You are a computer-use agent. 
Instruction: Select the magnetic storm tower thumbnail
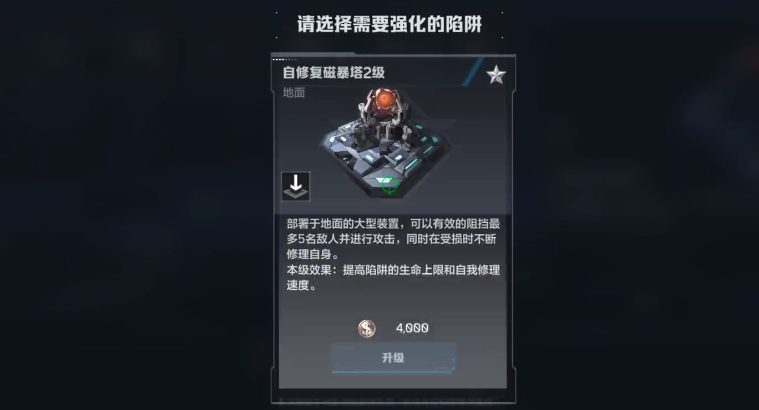[385, 143]
